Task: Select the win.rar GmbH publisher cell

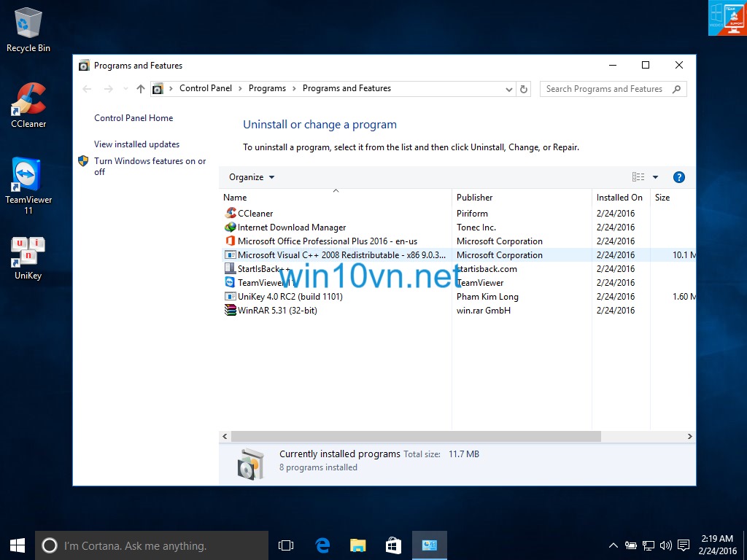Action: click(484, 311)
